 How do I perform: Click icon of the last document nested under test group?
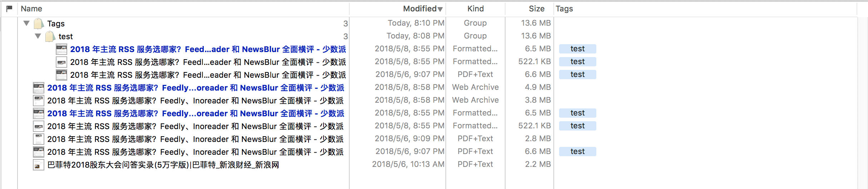(x=61, y=75)
